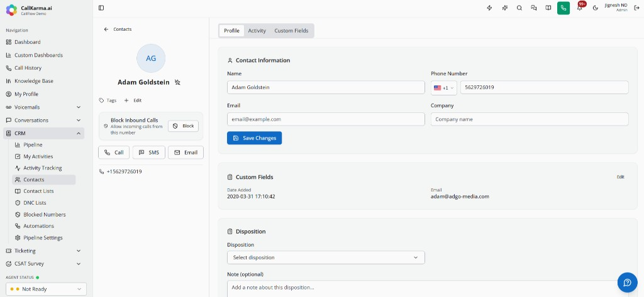Click the Email button
This screenshot has width=644, height=297.
coord(186,152)
